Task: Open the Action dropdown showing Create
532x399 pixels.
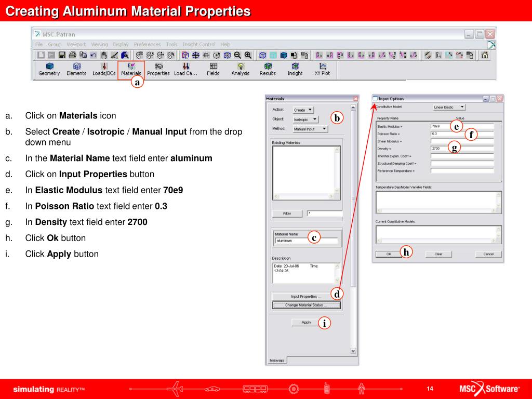Action: pos(303,110)
